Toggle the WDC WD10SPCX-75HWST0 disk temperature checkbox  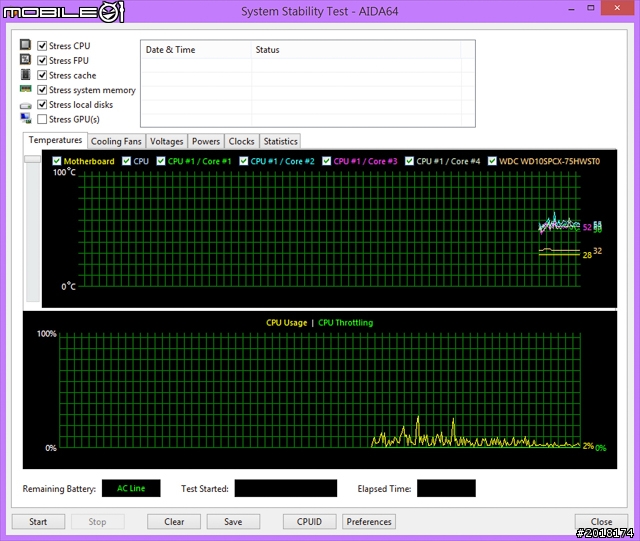tap(492, 161)
